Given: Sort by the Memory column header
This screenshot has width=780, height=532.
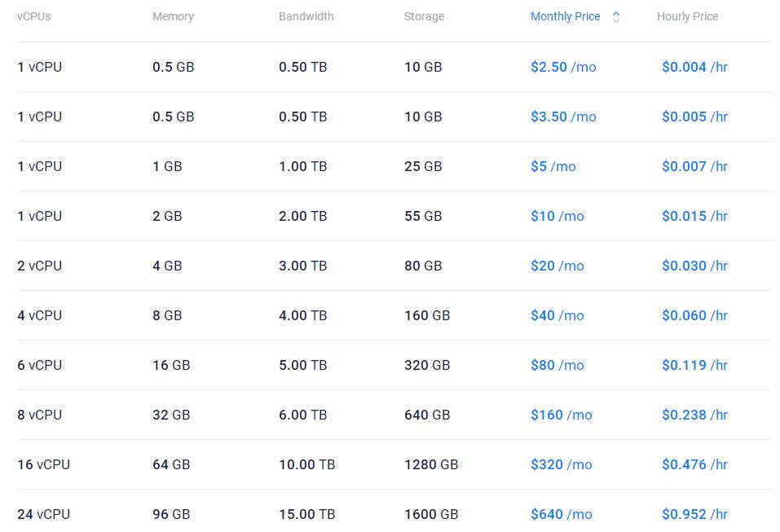Looking at the screenshot, I should pos(173,17).
